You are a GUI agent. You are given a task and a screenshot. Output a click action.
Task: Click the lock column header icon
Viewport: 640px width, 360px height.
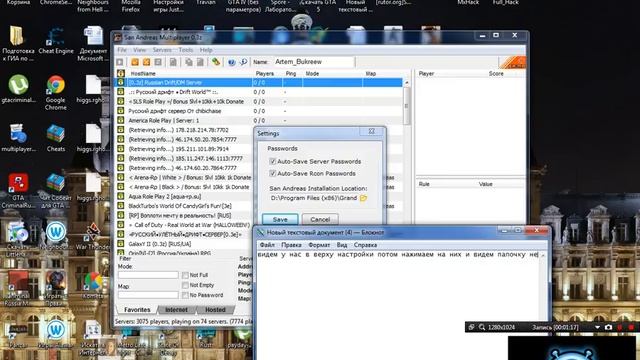(x=121, y=73)
